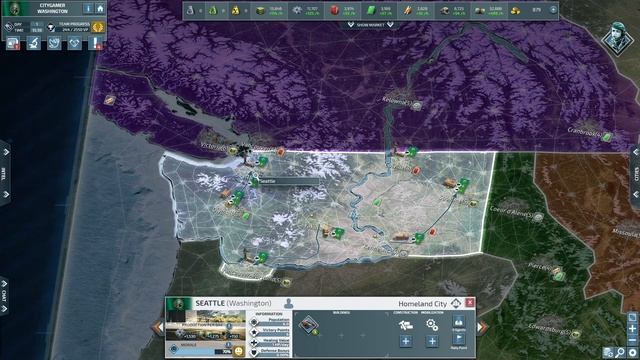This screenshot has height=360, width=640.
Task: Add mobilization with the plus button
Action: pyautogui.click(x=432, y=341)
